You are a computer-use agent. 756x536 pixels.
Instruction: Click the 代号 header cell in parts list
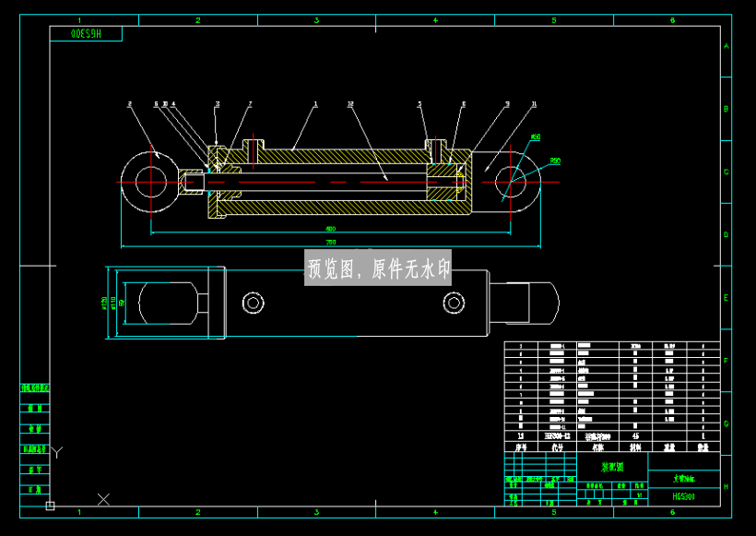[558, 447]
